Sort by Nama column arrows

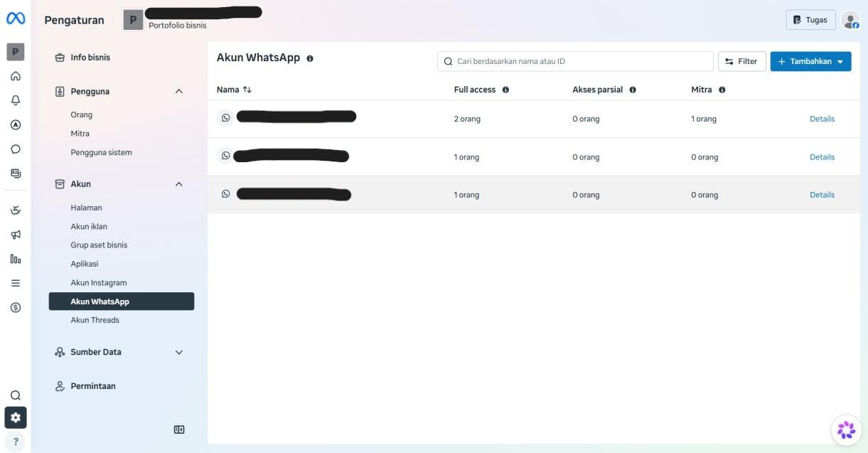coord(247,90)
